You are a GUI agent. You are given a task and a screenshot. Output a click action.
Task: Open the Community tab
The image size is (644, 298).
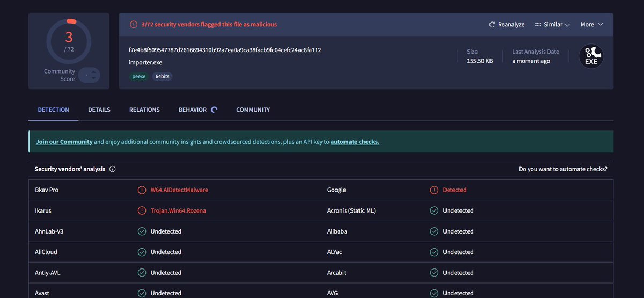253,110
